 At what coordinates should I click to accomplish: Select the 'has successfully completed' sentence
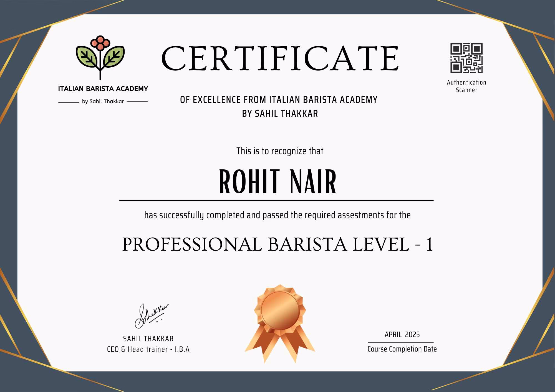(x=277, y=215)
